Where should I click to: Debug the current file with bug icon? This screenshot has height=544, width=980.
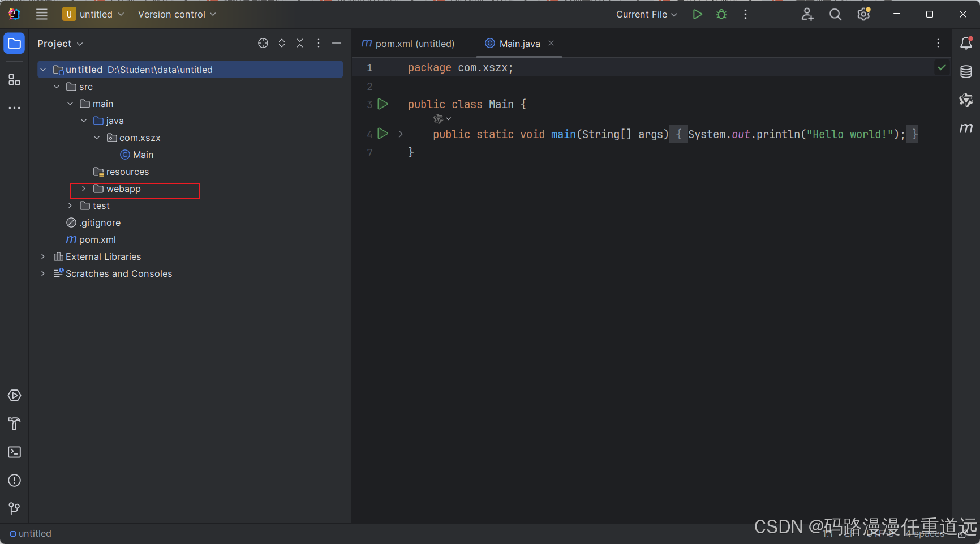click(x=721, y=14)
